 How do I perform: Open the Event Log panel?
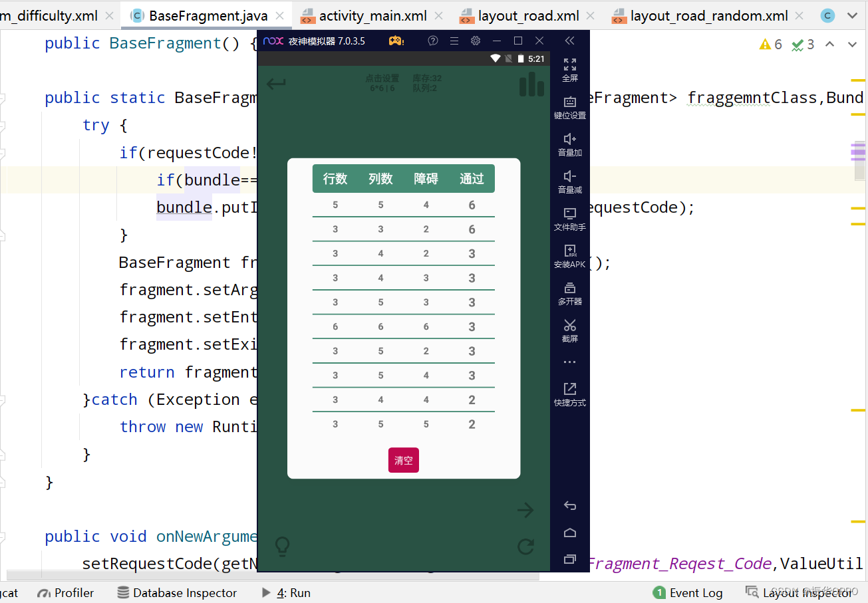coord(688,592)
